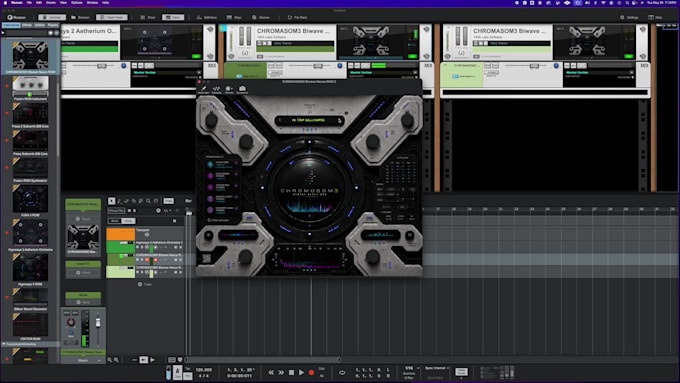Open the Groove panel from top bar
The width and height of the screenshot is (680, 383).
pos(261,17)
